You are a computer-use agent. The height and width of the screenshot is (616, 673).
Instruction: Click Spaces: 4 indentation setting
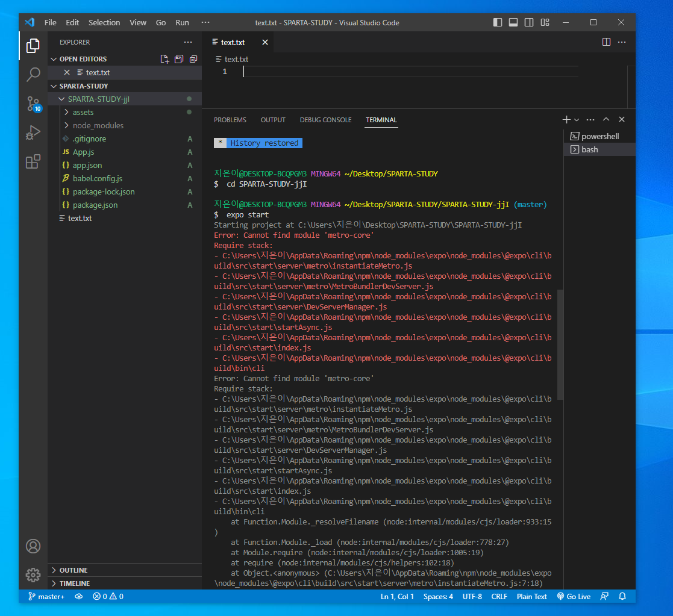pos(438,596)
